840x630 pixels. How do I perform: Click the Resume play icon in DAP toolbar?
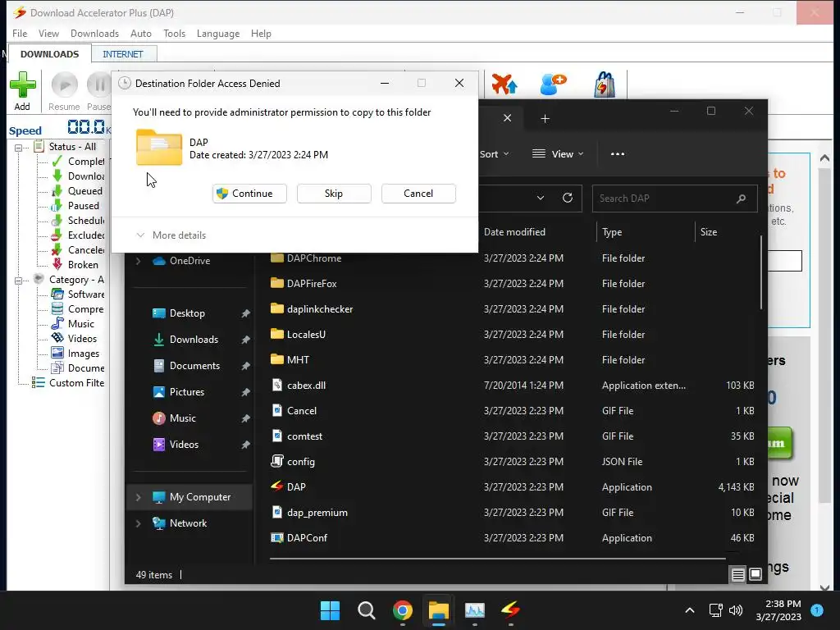[x=65, y=84]
